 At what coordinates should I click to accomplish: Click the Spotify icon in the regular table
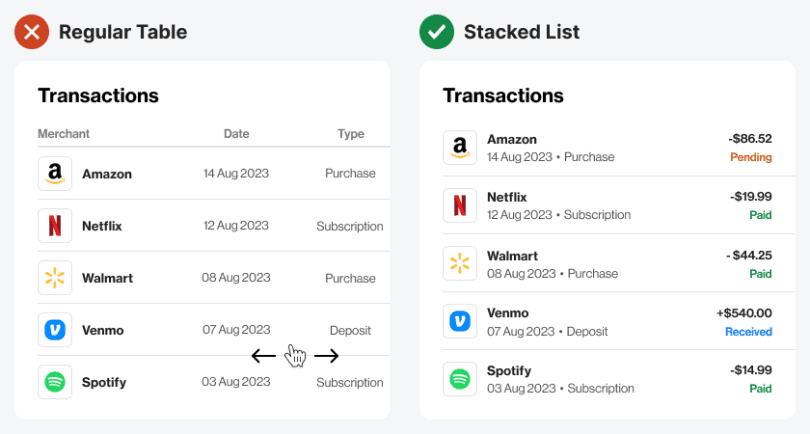tap(55, 382)
